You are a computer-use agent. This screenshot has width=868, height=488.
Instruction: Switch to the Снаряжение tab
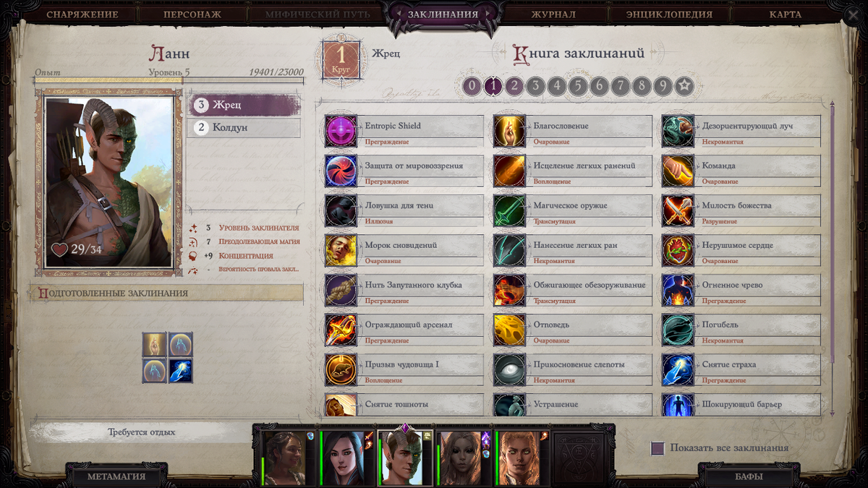coord(82,14)
